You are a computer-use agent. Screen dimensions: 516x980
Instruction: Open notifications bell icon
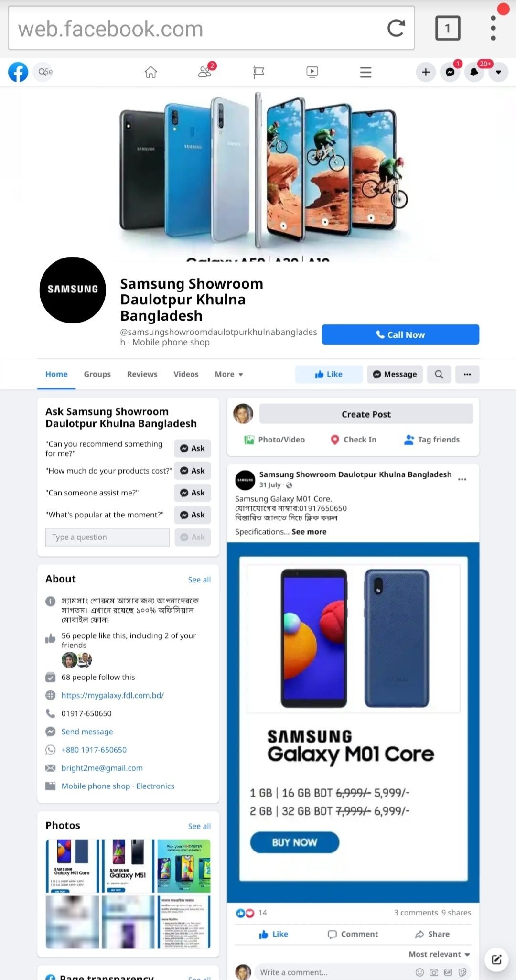click(x=474, y=72)
